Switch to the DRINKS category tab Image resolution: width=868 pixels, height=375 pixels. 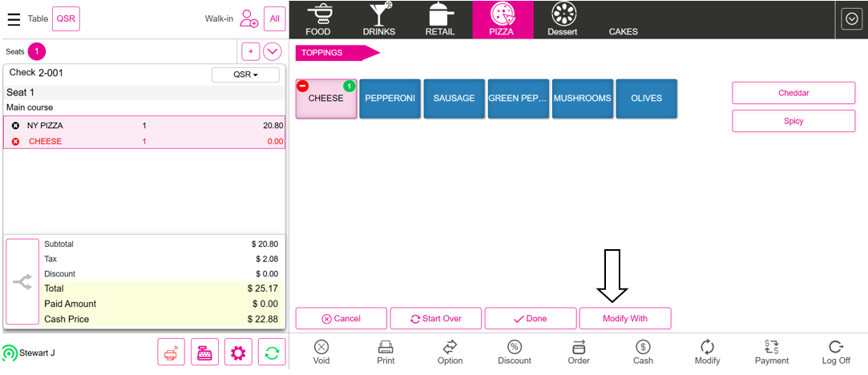[378, 20]
